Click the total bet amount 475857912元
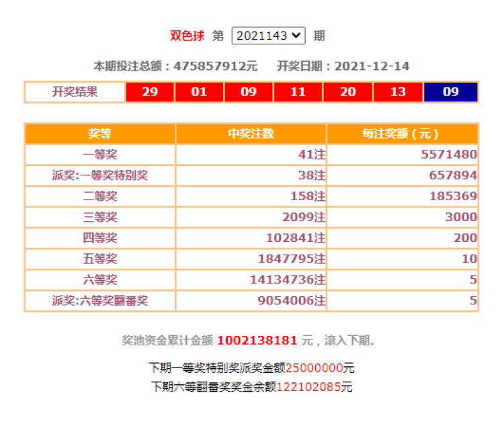This screenshot has height=428, width=504. coord(215,67)
